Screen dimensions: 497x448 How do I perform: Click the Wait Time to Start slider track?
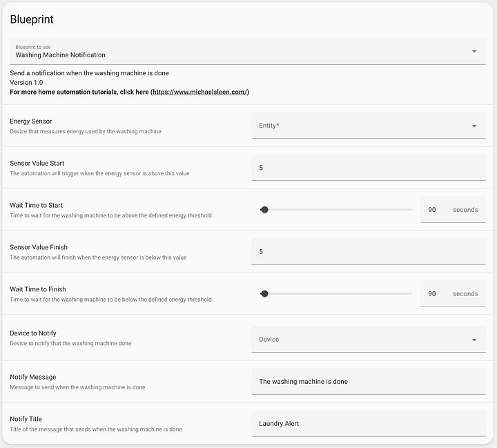[x=336, y=210]
